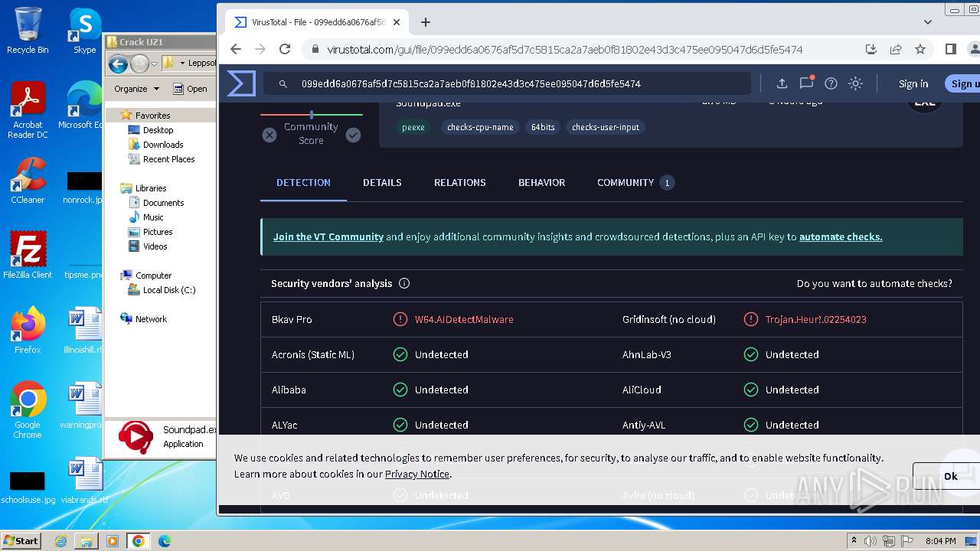Vote negative on community score X icon
This screenshot has width=980, height=551.
click(269, 135)
